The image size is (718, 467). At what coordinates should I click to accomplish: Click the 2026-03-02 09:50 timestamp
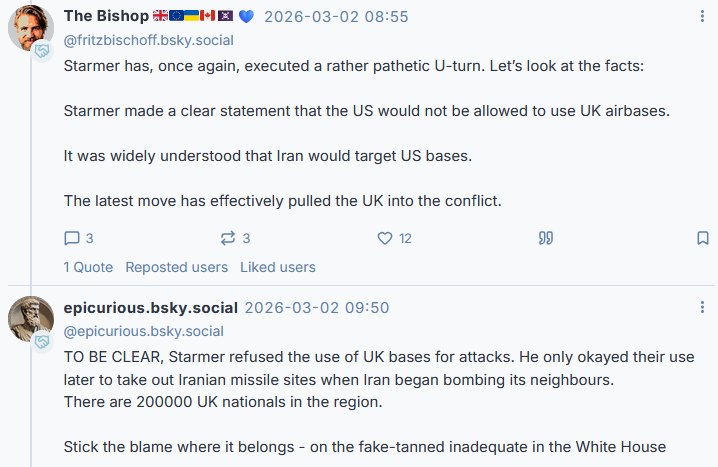[x=317, y=307]
